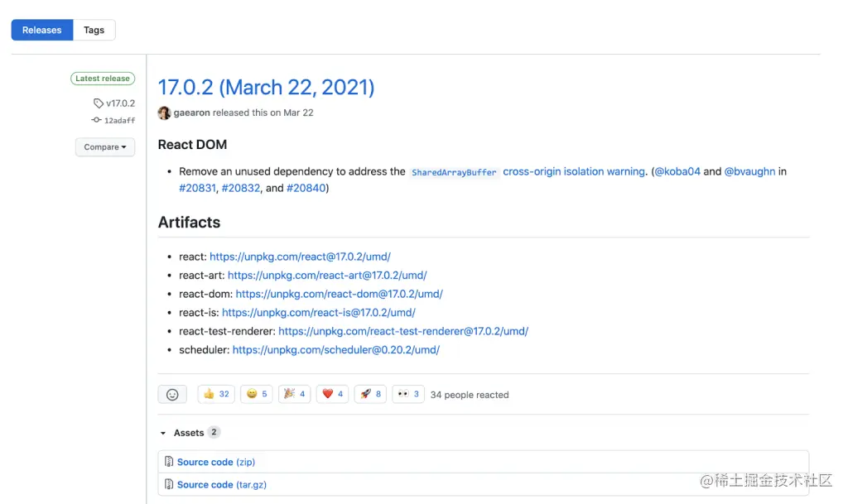Expand the Compare branch selector menu

click(x=104, y=146)
